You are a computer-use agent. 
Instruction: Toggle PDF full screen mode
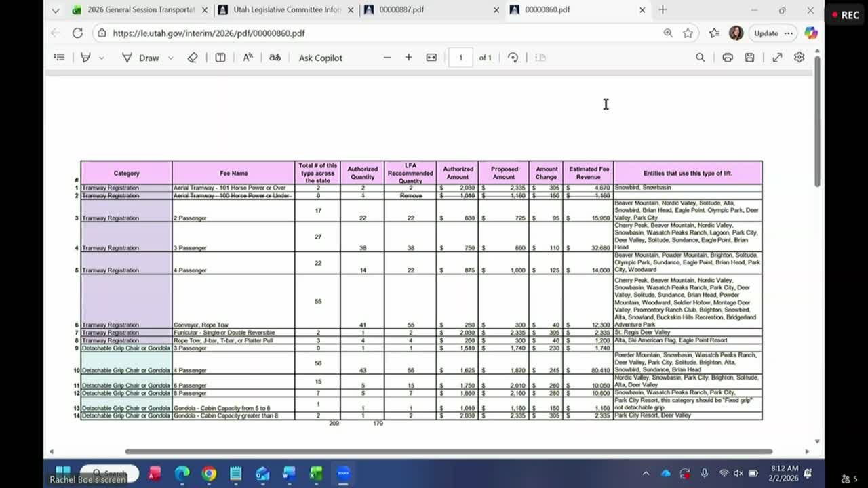point(777,58)
